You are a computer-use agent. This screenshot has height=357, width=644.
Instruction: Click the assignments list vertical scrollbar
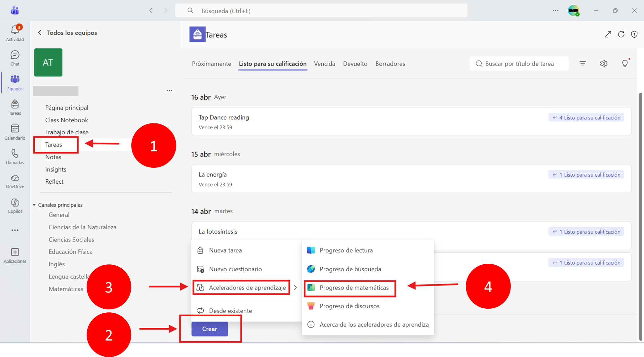[x=641, y=217]
